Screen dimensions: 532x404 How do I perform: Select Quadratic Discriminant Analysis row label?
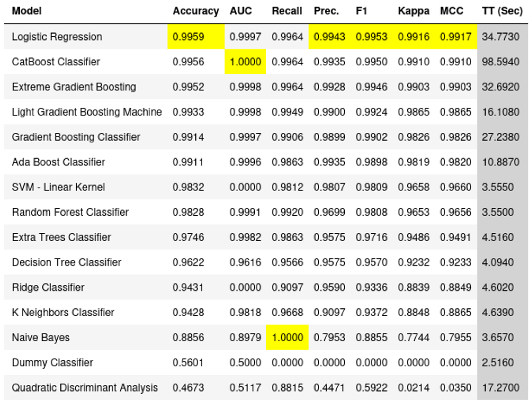coord(85,387)
